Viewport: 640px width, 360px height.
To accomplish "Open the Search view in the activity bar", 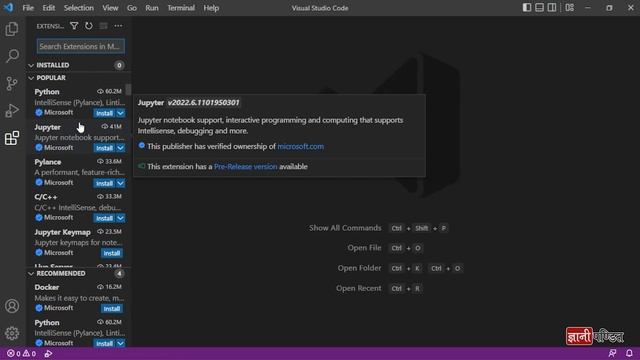I will [12, 56].
